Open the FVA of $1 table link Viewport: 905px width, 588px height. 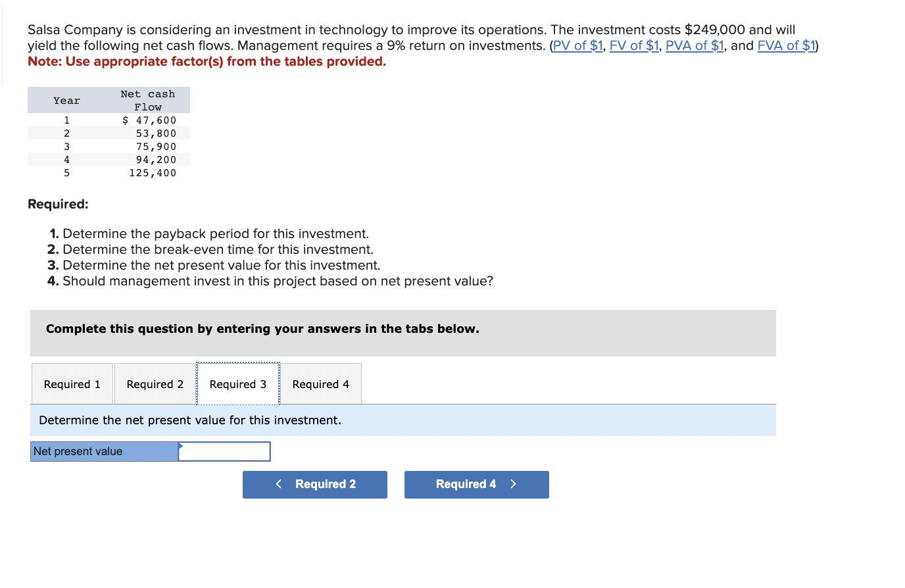pos(787,45)
